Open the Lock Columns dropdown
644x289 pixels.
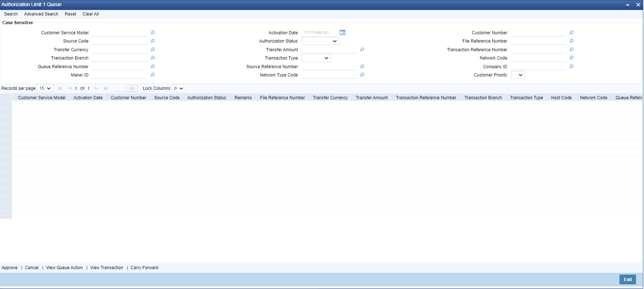click(179, 88)
